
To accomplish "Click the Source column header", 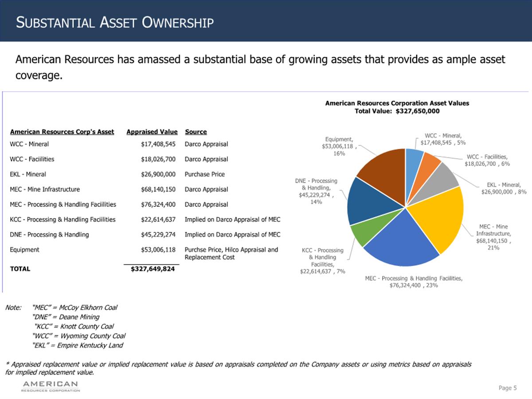I will coord(196,132).
